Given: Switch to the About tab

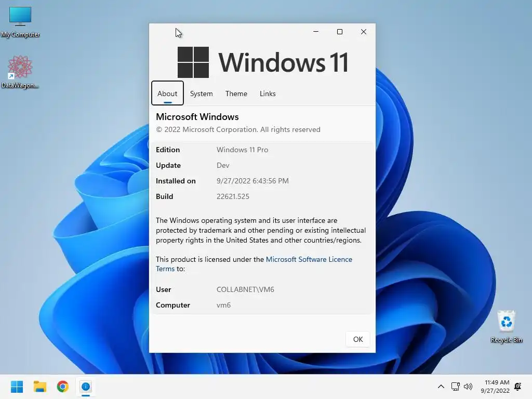Looking at the screenshot, I should coord(167,94).
